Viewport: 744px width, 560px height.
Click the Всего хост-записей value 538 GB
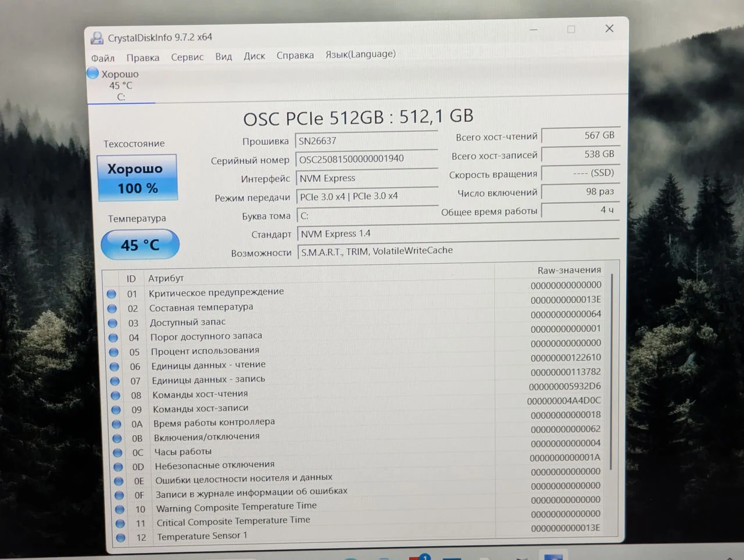(581, 154)
